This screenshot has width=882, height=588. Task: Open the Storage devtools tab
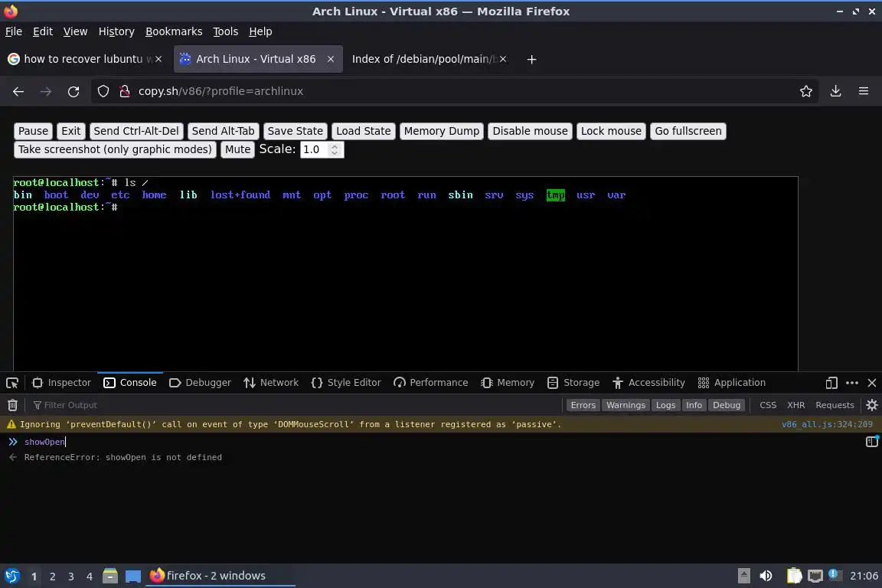pos(573,383)
